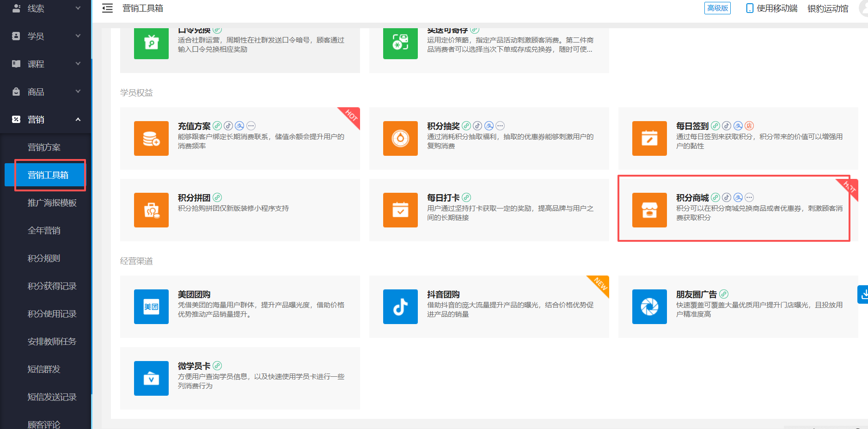Image resolution: width=868 pixels, height=429 pixels.
Task: Select the 抖音团购 Douyin icon
Action: [x=400, y=306]
